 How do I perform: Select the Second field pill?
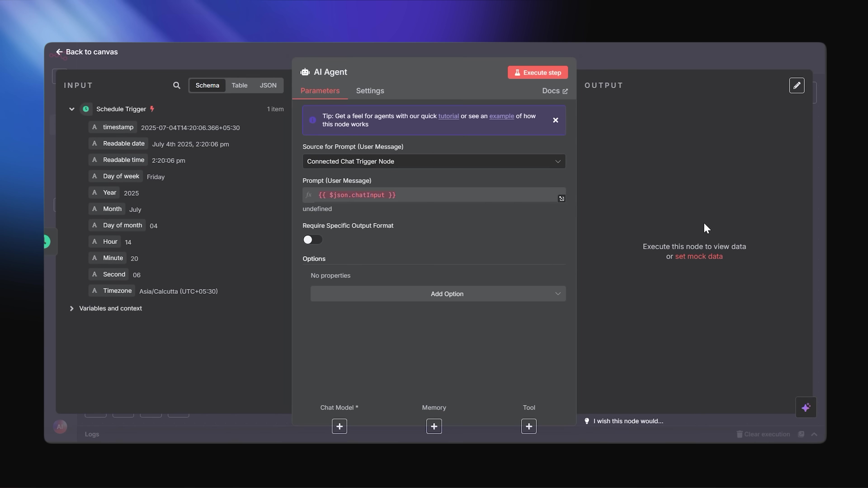pyautogui.click(x=108, y=274)
